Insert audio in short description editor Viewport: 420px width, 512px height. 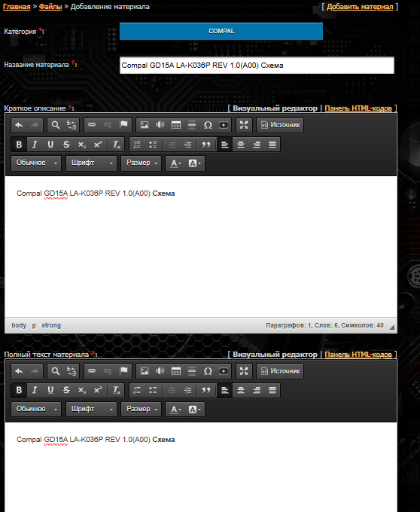[x=160, y=125]
